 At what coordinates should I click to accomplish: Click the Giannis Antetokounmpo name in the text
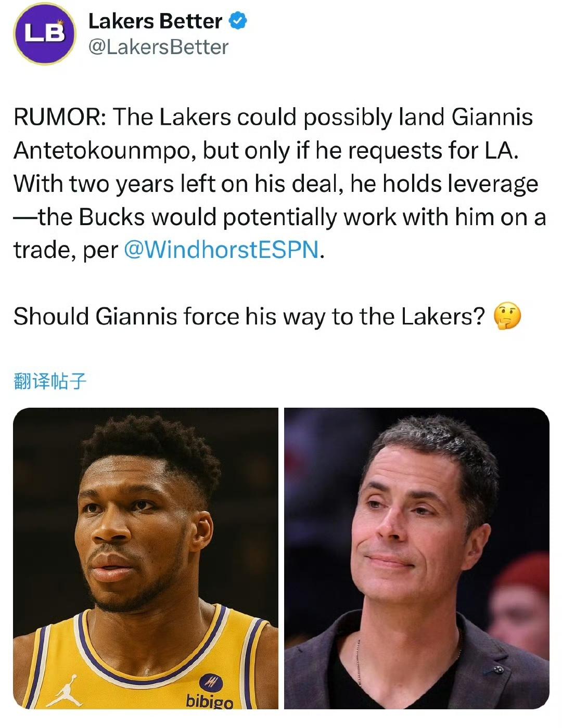click(273, 134)
